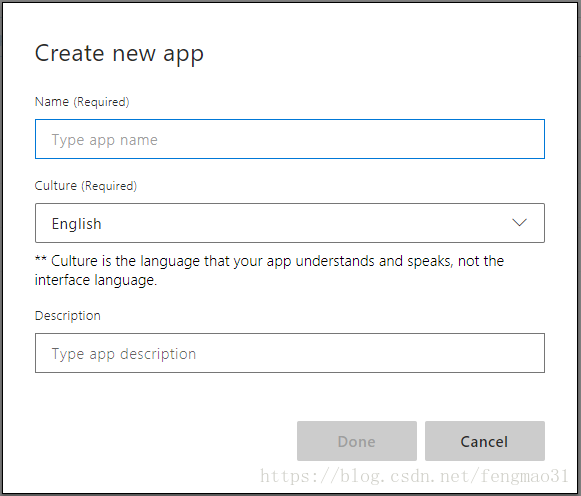Select the Culture (Required) label
The width and height of the screenshot is (581, 496).
point(86,186)
